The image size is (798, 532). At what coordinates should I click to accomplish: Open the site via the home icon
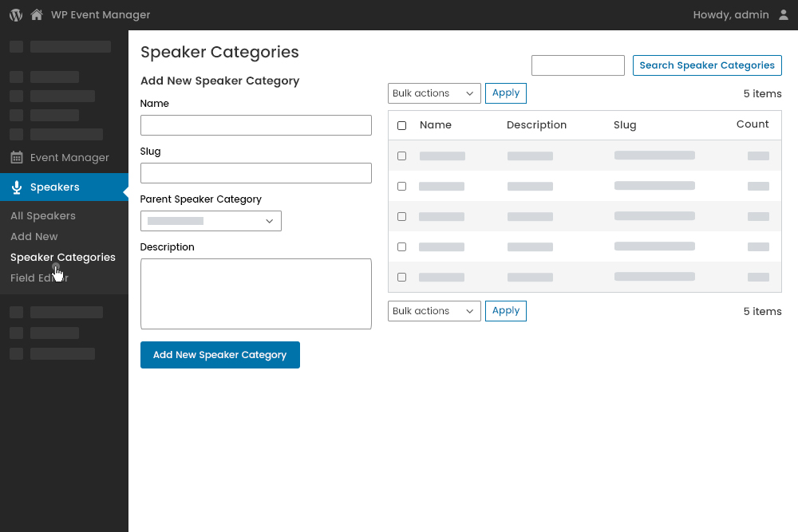(36, 14)
